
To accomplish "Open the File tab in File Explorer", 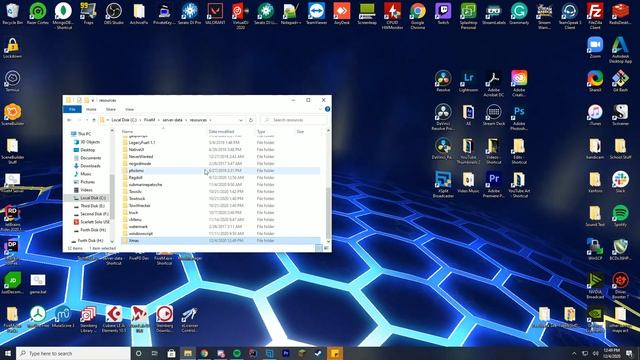I will [x=72, y=109].
